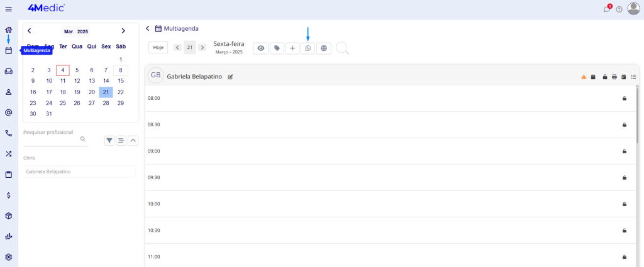Select day 15 in mini calendar
The width and height of the screenshot is (644, 267).
click(x=121, y=81)
